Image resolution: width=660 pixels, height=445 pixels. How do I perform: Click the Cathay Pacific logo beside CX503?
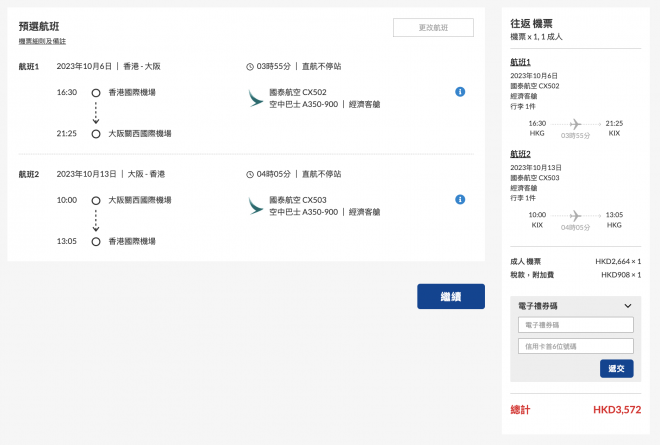click(x=256, y=205)
